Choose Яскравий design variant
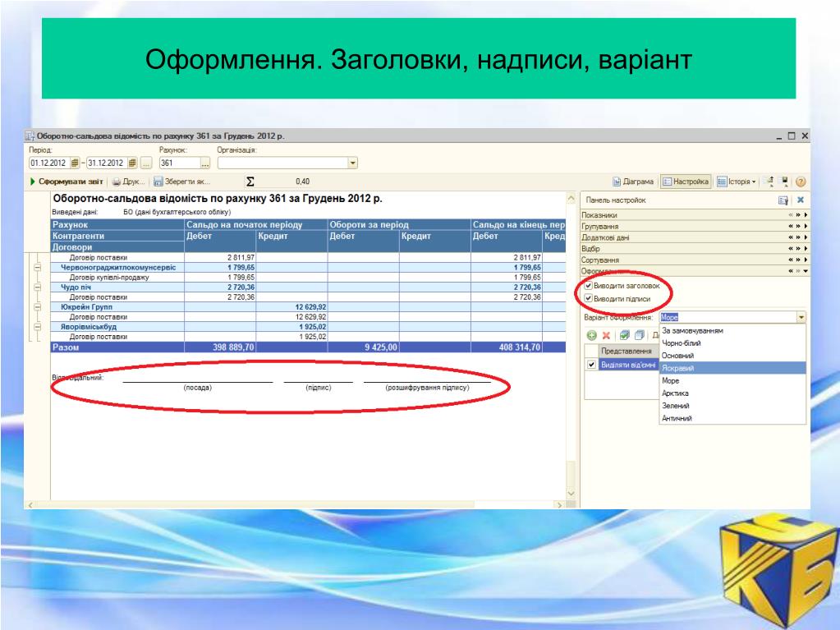This screenshot has width=840, height=630. pyautogui.click(x=732, y=368)
